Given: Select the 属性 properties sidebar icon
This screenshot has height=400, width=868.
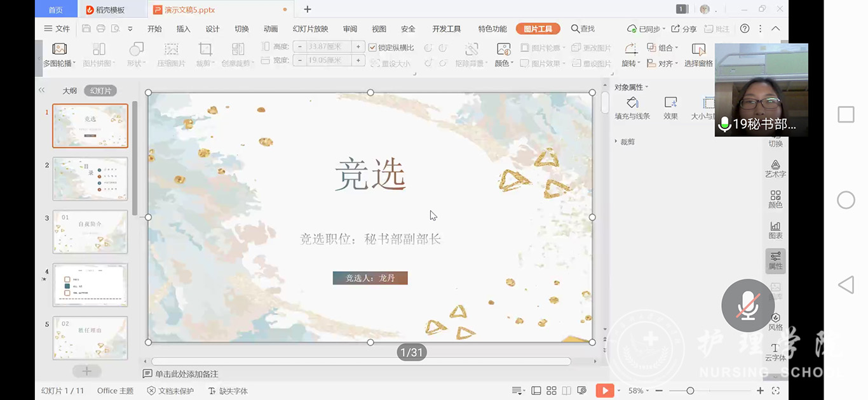Looking at the screenshot, I should [775, 260].
